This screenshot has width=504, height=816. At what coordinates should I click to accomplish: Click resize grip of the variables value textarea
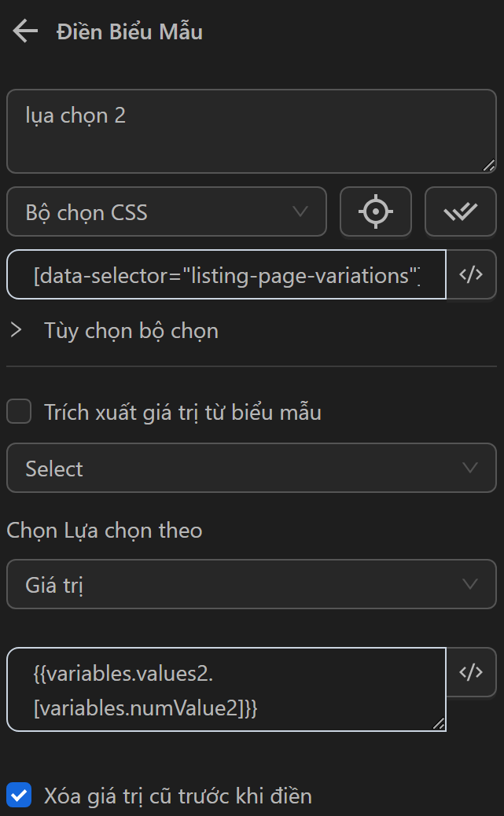click(x=438, y=723)
